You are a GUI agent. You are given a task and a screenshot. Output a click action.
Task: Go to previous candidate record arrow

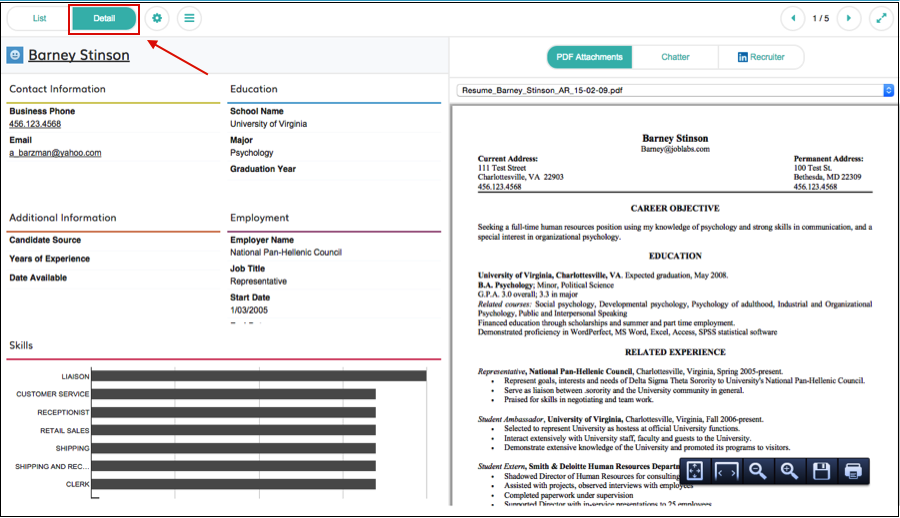(793, 18)
